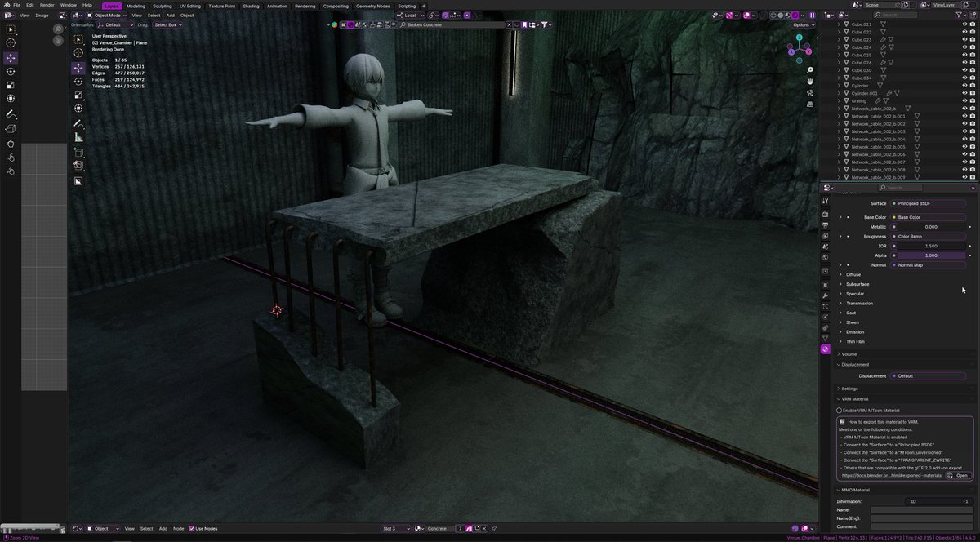Click the zoom magnifier gizmo in the viewport

coord(810,70)
